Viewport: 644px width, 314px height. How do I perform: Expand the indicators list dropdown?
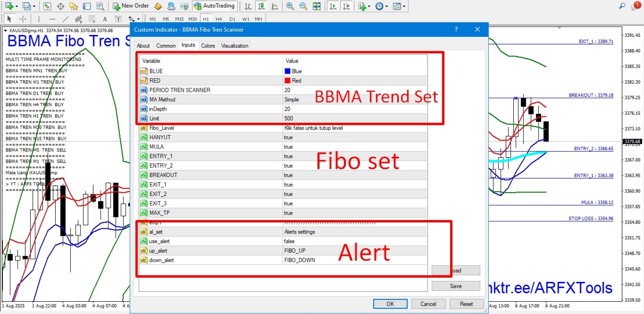(370, 7)
